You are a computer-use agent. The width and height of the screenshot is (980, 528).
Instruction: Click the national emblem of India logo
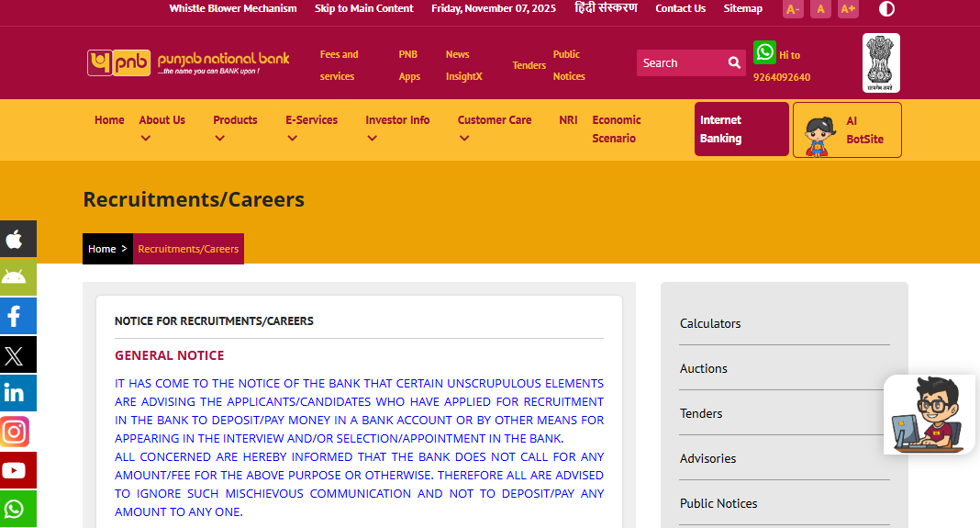click(881, 63)
